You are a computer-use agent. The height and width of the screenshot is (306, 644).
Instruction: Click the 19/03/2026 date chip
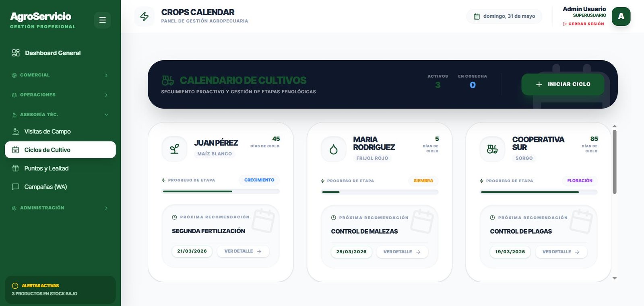pyautogui.click(x=510, y=252)
